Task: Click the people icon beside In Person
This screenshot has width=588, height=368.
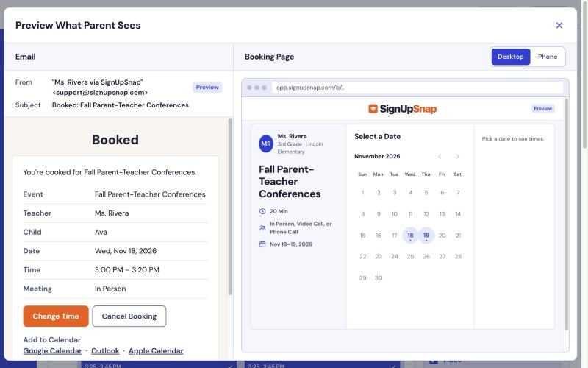Action: [262, 227]
